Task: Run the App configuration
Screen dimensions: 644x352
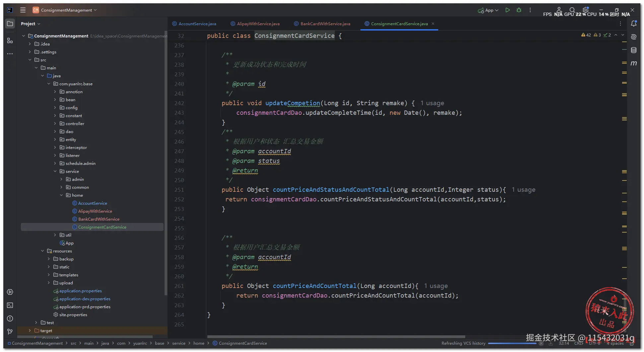Action: (508, 10)
